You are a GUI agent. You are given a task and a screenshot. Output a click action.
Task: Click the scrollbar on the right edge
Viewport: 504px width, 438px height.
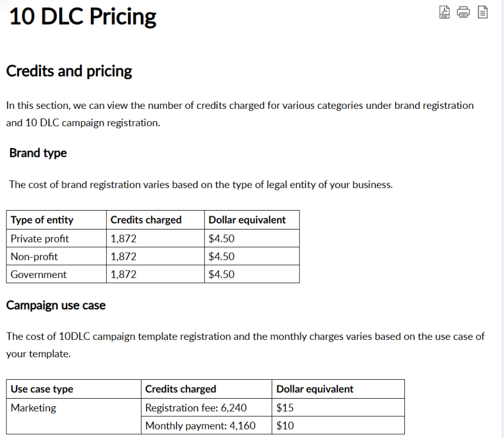click(501, 215)
